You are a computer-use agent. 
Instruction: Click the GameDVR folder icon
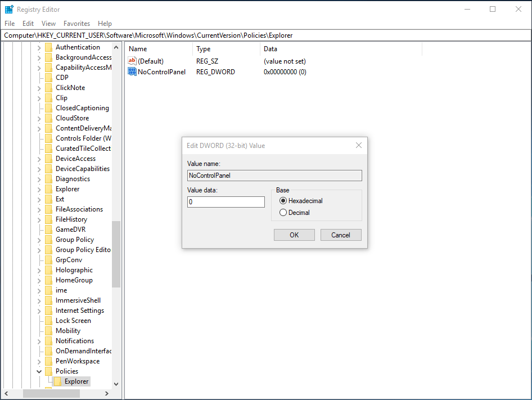pos(49,230)
